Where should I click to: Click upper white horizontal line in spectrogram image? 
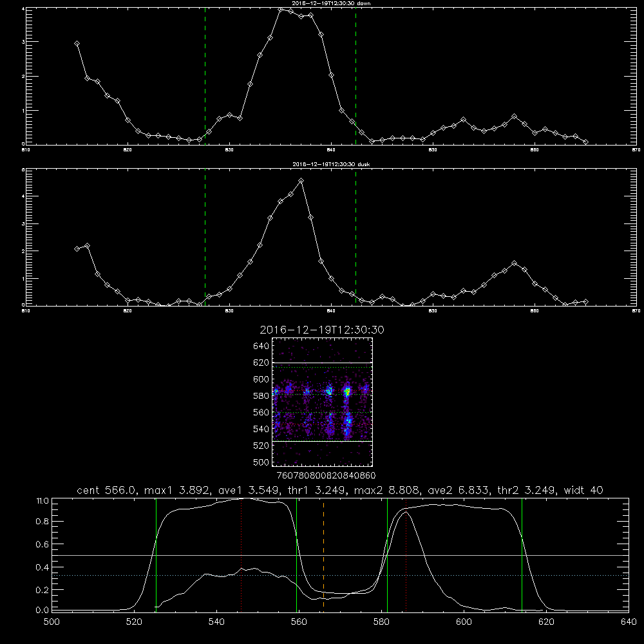click(323, 363)
